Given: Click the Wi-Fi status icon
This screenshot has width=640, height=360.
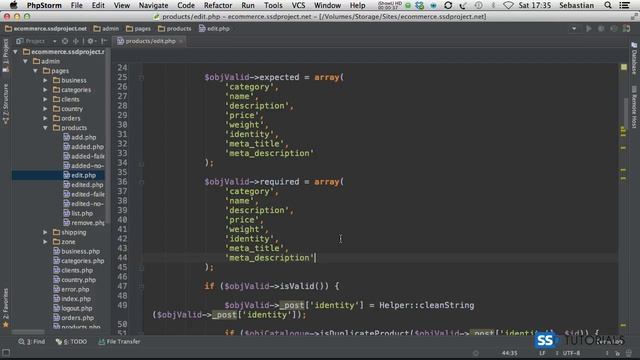Looking at the screenshot, I should click(508, 5).
